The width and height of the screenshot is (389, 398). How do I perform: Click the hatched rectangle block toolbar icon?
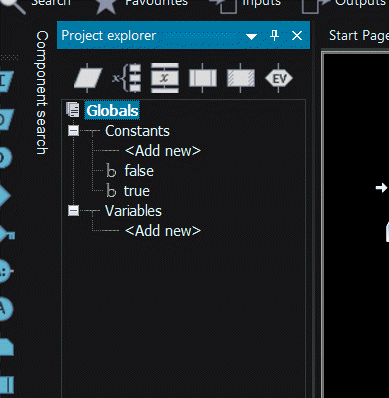click(x=241, y=78)
